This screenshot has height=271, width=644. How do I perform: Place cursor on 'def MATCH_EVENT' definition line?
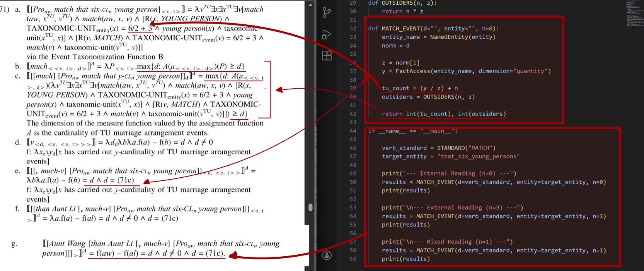click(433, 28)
